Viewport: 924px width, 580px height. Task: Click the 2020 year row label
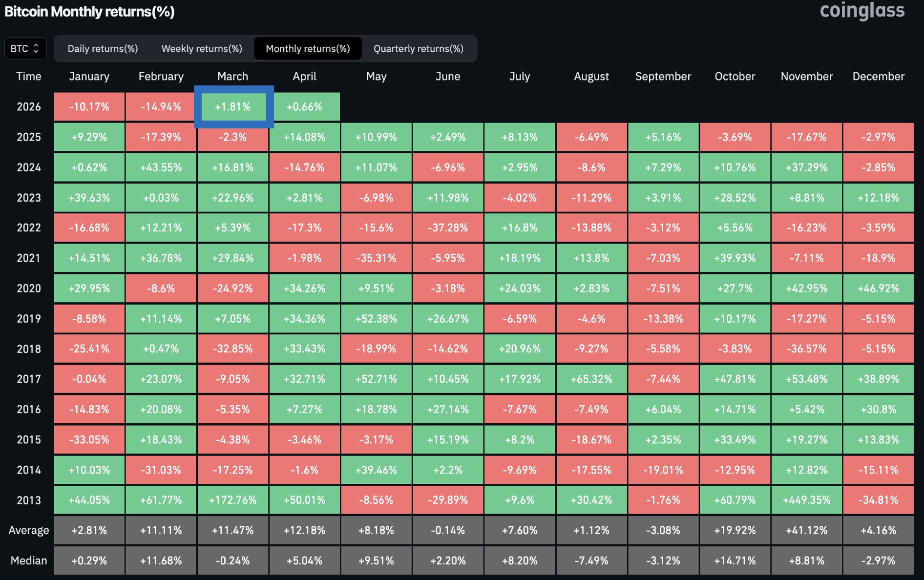point(29,289)
